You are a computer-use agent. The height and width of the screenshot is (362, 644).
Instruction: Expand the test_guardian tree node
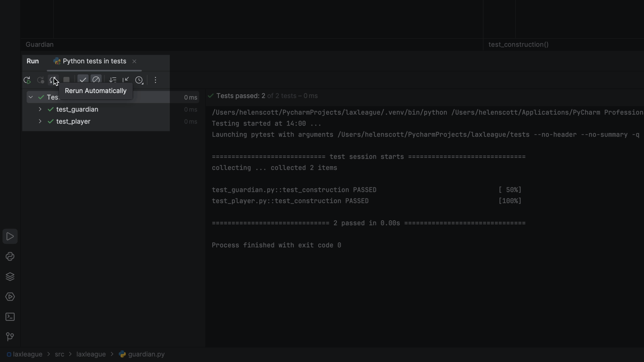point(40,109)
